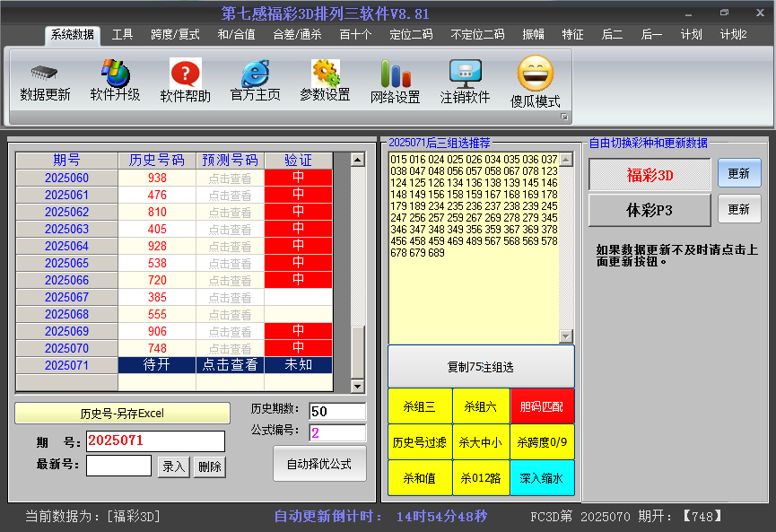Viewport: 776px width, 532px height.
Task: Click the recommended numbers text area
Action: pyautogui.click(x=474, y=248)
